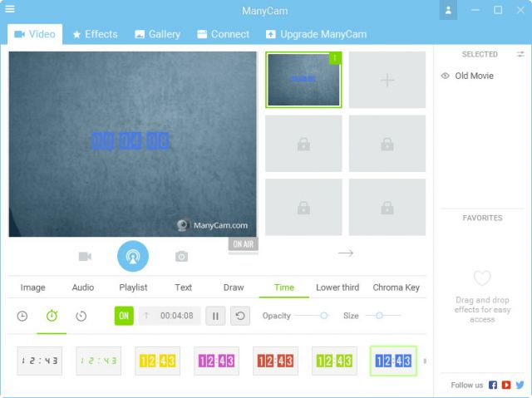Choose the black digital clock style

pyautogui.click(x=40, y=361)
